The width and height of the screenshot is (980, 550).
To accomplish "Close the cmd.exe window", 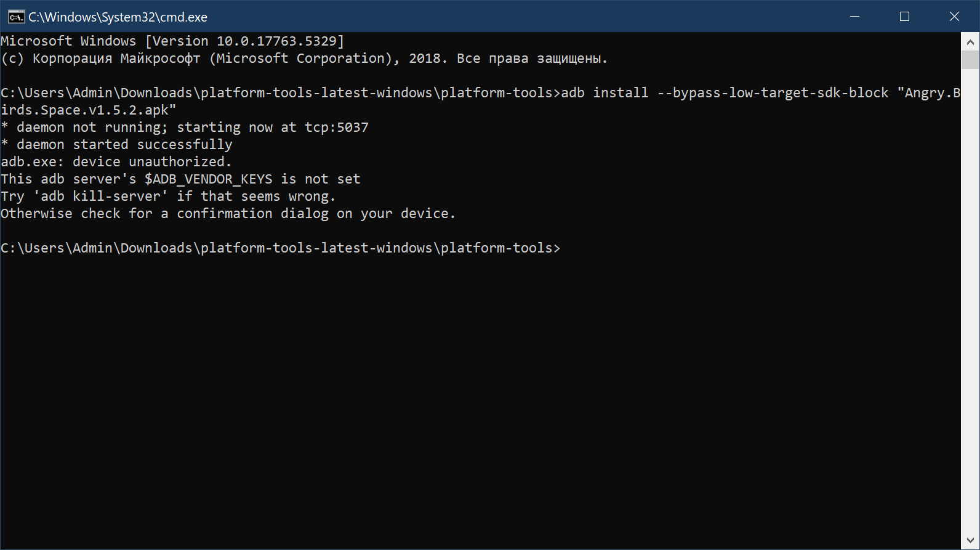I will click(954, 17).
